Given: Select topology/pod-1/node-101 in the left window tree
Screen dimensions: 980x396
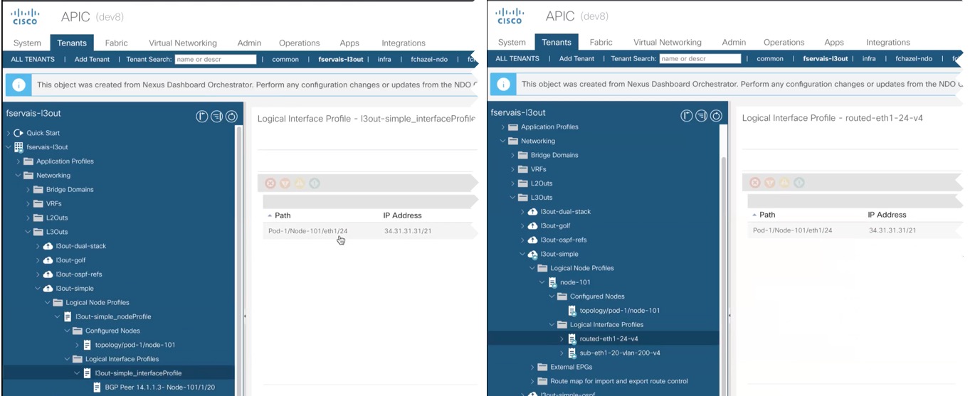Looking at the screenshot, I should point(135,345).
